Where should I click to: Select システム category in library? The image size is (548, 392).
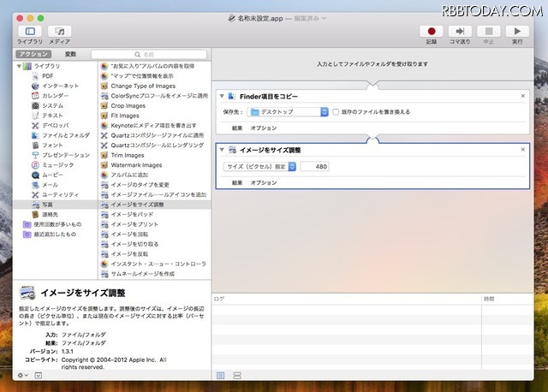click(x=53, y=105)
